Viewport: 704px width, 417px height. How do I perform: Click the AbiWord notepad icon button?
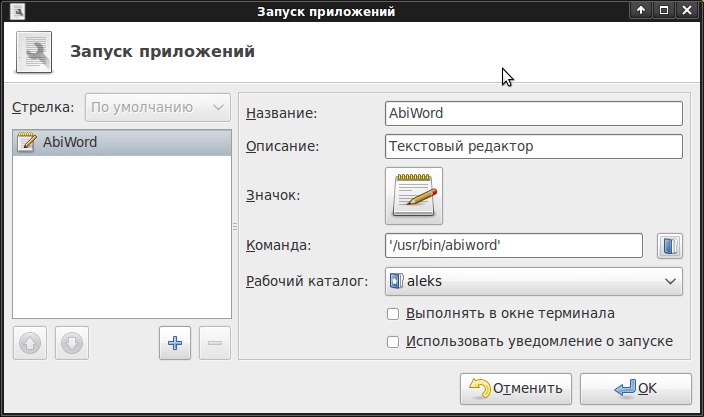[414, 196]
